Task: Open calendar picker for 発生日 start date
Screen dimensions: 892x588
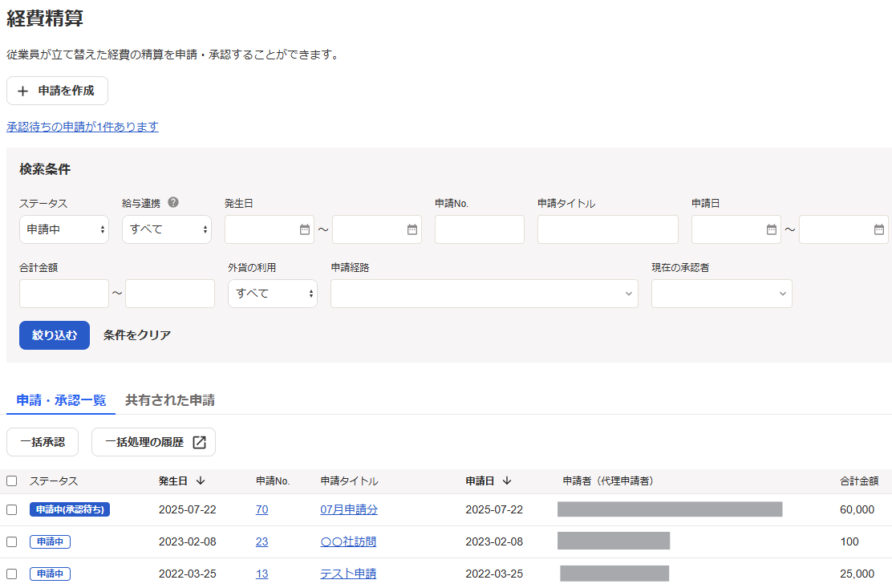Action: pyautogui.click(x=305, y=229)
